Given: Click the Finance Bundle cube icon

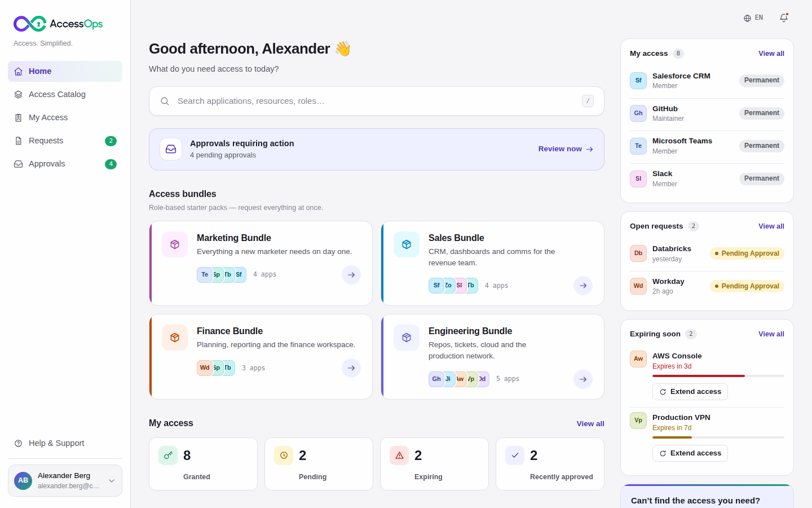Looking at the screenshot, I should tap(175, 338).
